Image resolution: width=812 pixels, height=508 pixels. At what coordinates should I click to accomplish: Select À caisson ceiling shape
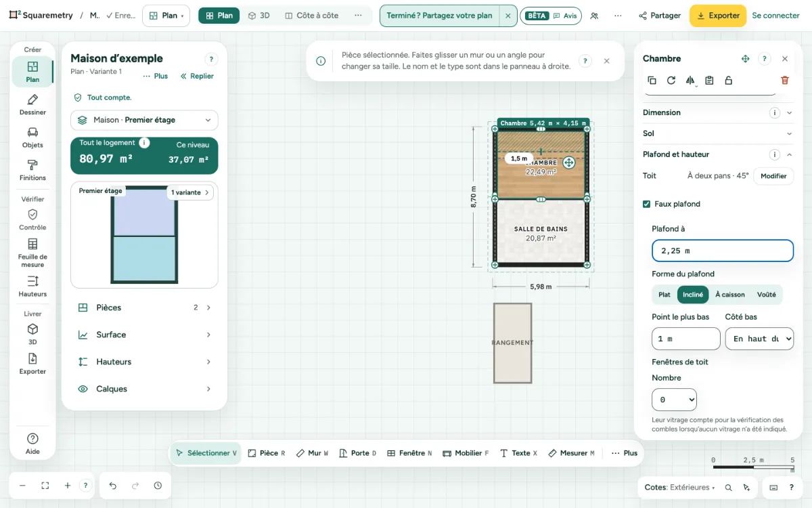[730, 295]
